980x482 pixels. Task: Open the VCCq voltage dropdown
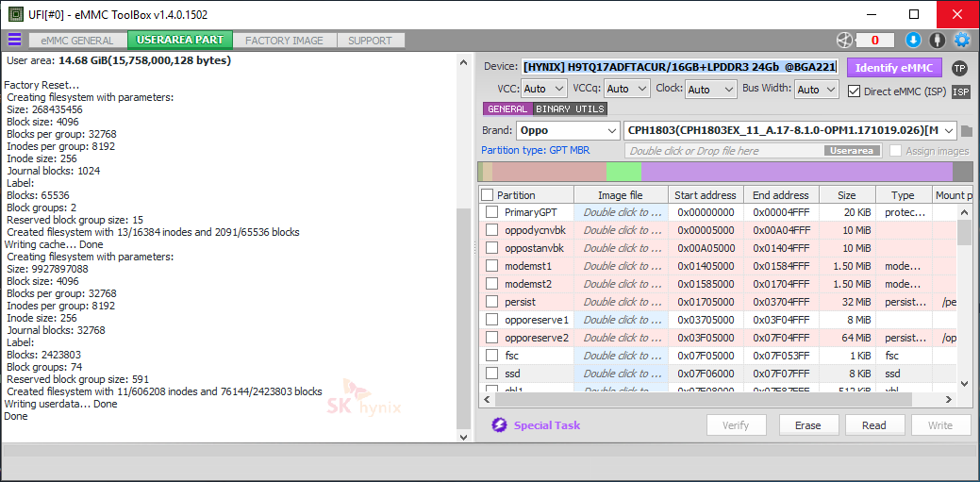coord(627,90)
